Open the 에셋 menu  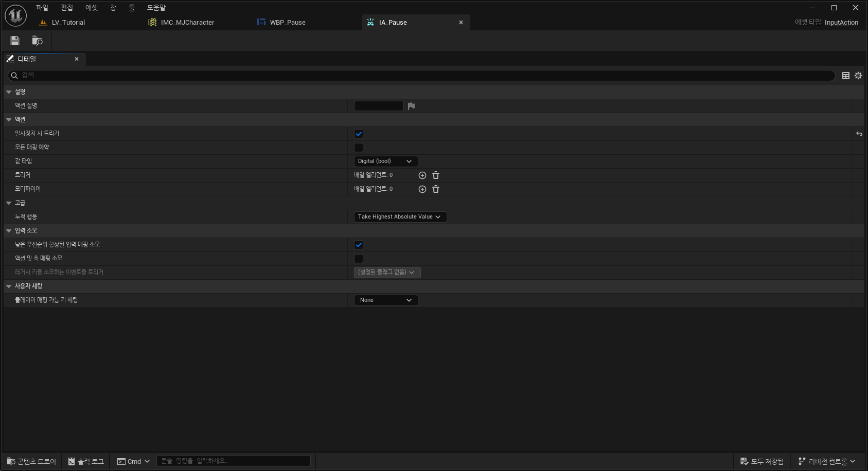pos(92,8)
